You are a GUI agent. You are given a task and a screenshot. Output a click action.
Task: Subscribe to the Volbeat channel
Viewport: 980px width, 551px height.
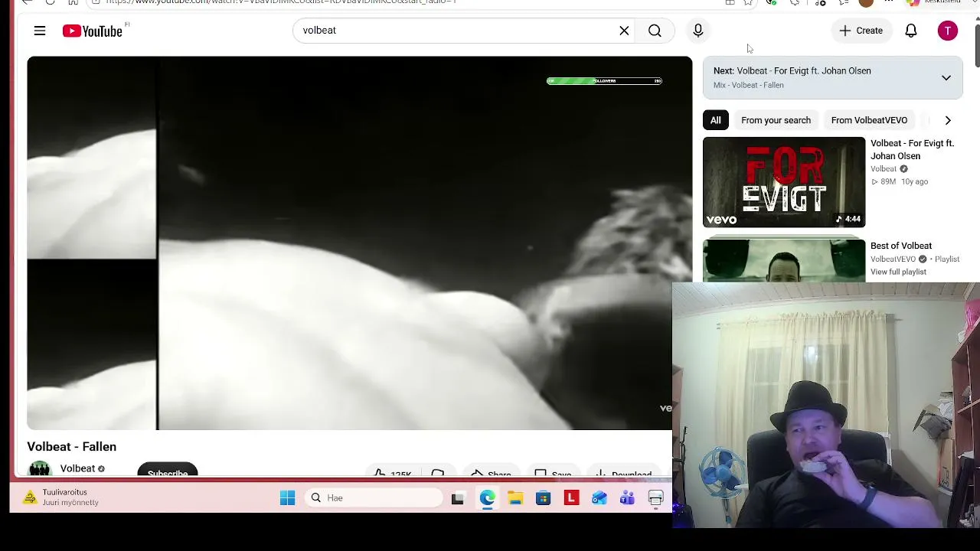[167, 471]
